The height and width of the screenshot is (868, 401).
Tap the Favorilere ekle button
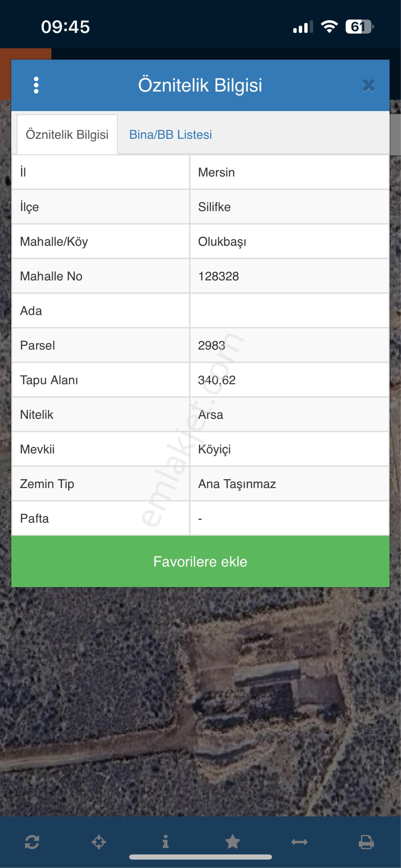tap(200, 561)
